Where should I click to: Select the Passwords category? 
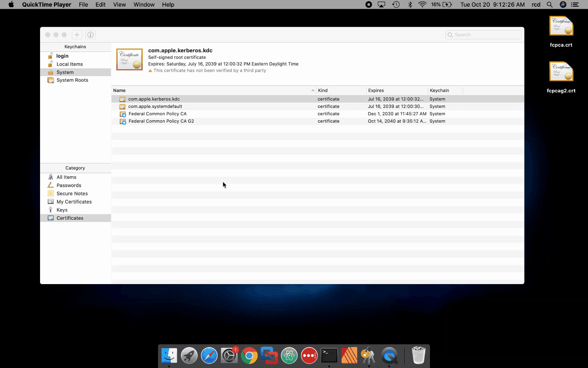click(x=69, y=185)
